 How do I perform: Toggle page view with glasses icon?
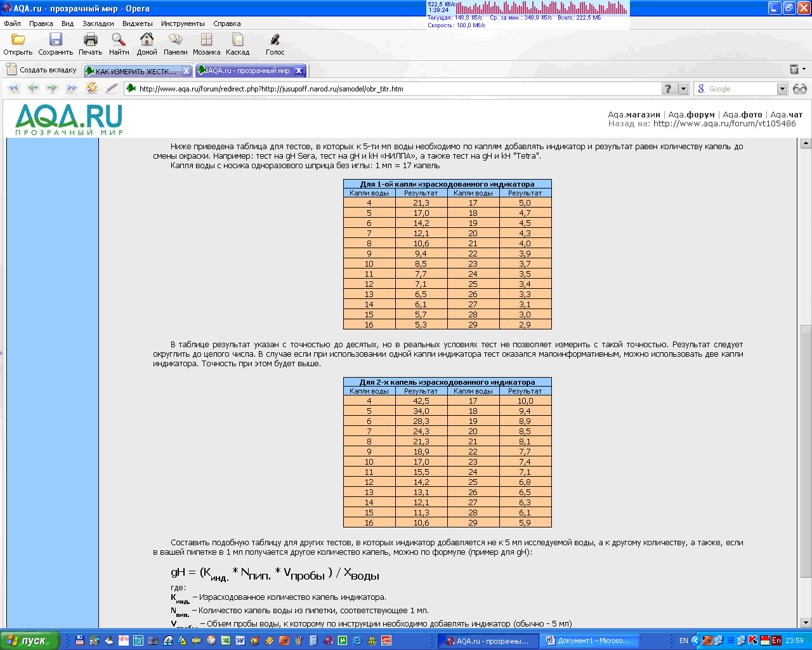click(x=799, y=89)
